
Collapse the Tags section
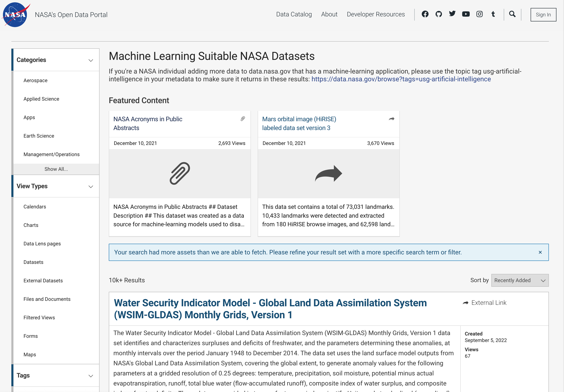point(91,376)
